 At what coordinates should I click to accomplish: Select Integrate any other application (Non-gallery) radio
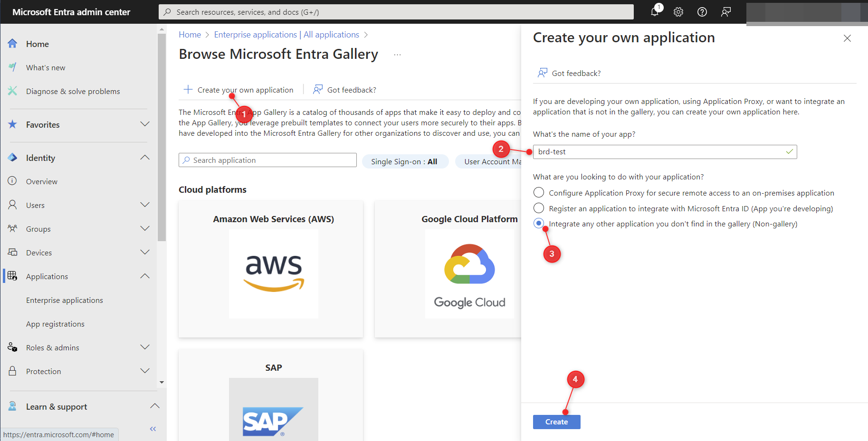coord(539,223)
